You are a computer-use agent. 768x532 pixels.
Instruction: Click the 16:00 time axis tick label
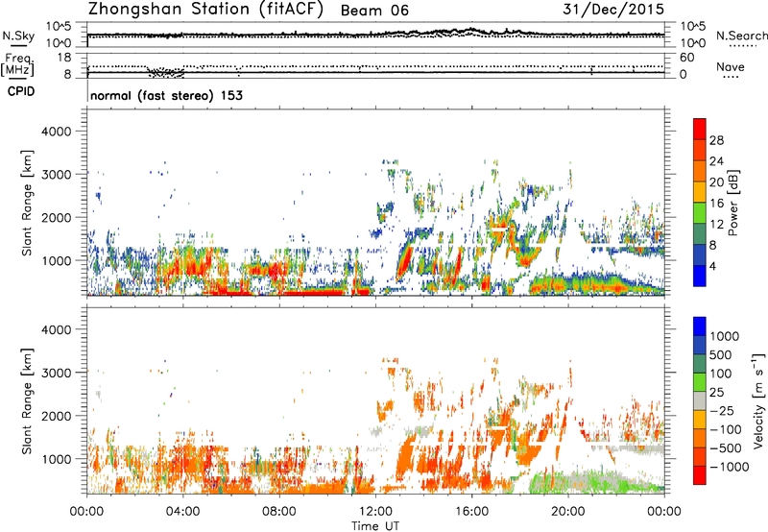(x=471, y=511)
